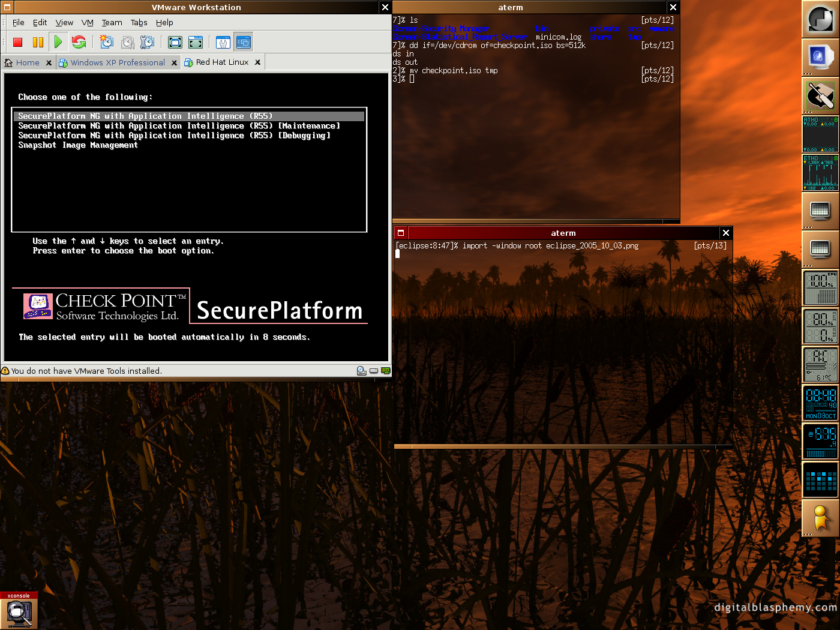Click the lower terminal monitor dock icon
This screenshot has width=840, height=630.
tap(821, 250)
